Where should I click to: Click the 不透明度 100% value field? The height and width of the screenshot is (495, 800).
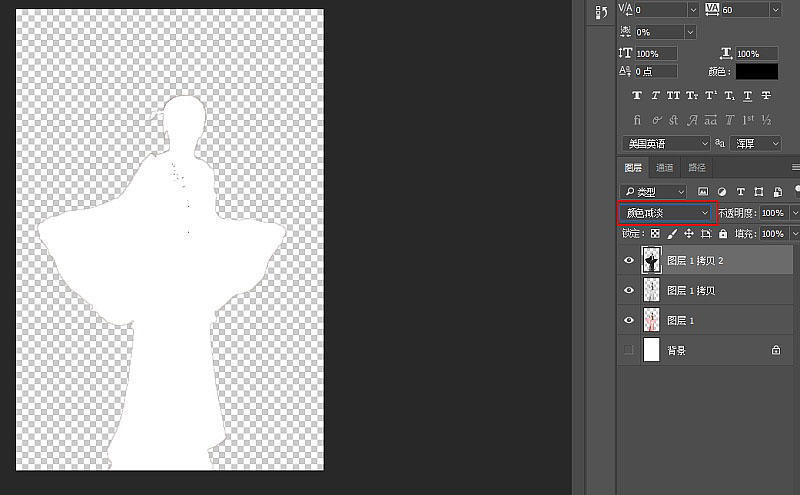(x=773, y=213)
